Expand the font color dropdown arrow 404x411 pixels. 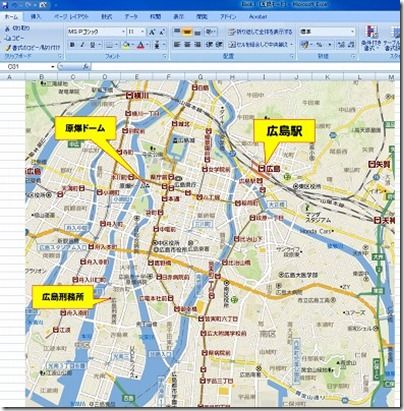pos(147,45)
